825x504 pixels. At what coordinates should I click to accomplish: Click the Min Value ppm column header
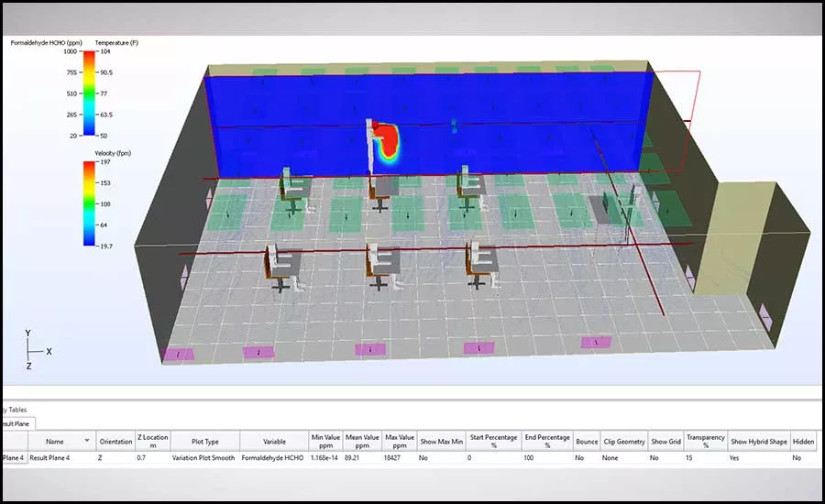pos(325,442)
